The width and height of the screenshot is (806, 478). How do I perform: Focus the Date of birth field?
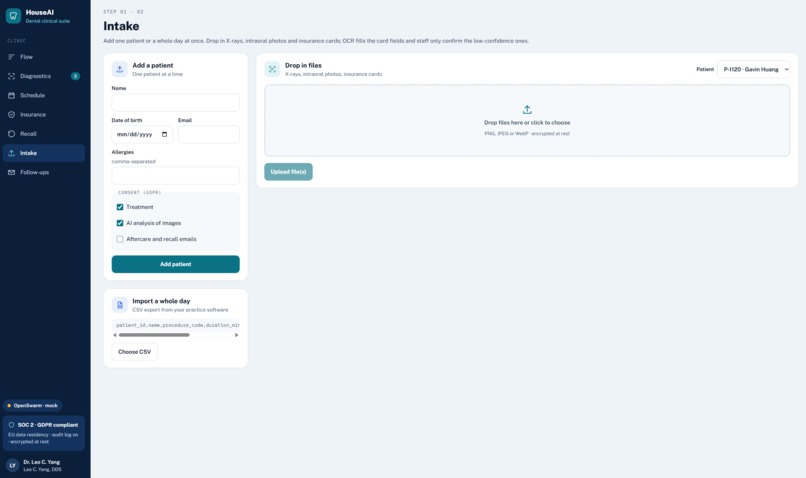coord(142,134)
